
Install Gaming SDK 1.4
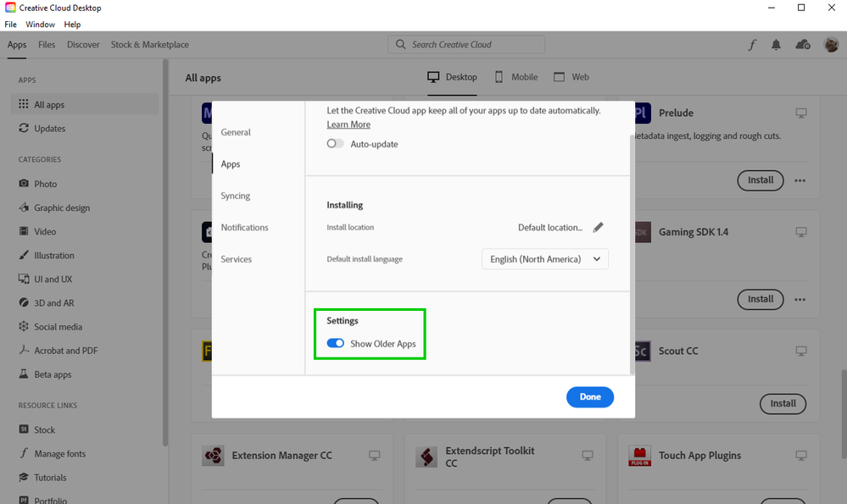760,299
